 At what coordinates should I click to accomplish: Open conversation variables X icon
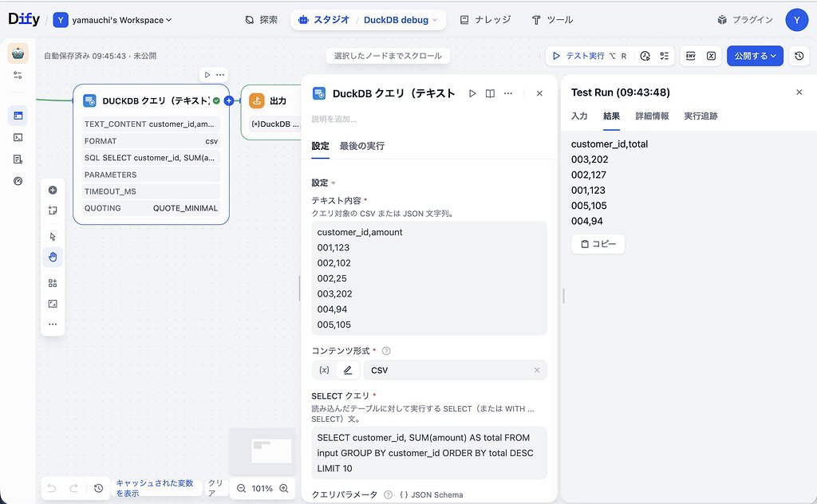[711, 56]
